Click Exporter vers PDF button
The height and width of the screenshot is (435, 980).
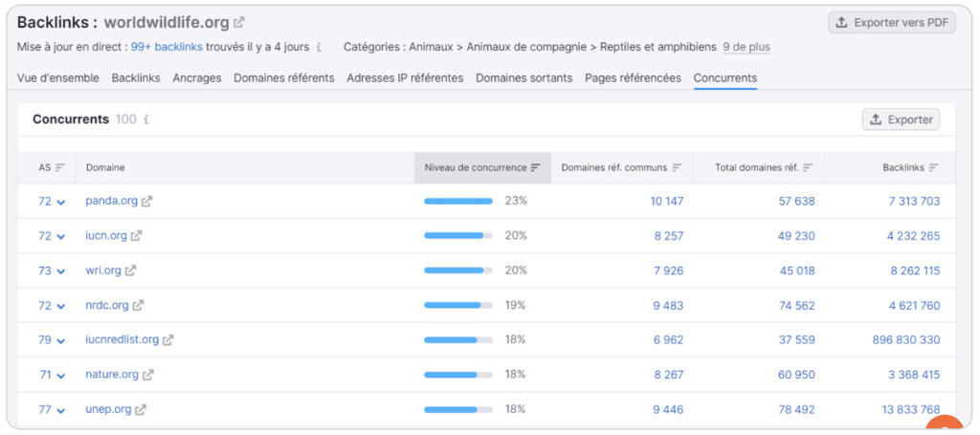[892, 23]
